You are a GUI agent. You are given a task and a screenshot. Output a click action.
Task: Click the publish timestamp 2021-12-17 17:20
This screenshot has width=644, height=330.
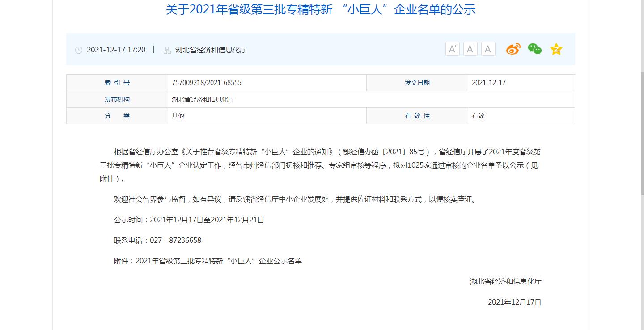pyautogui.click(x=116, y=50)
